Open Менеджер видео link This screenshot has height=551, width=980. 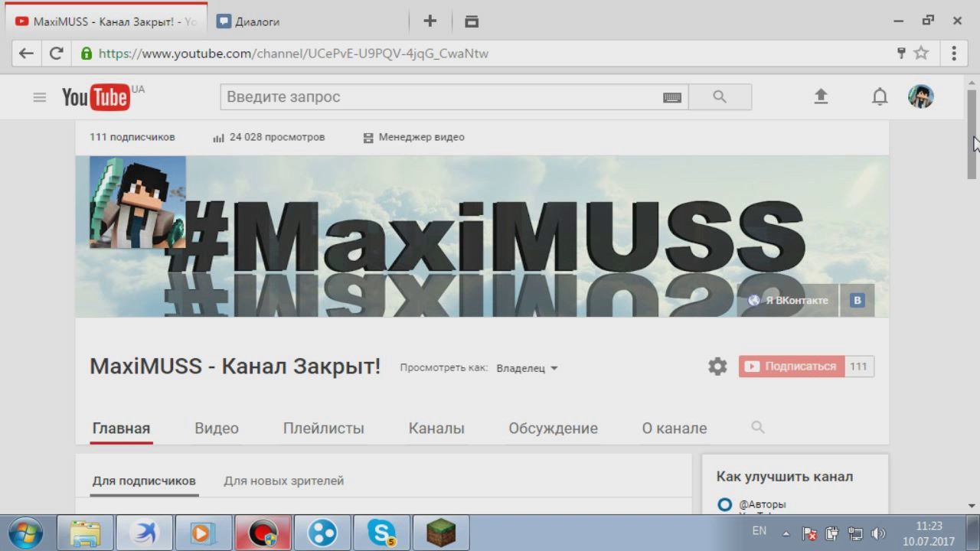[x=413, y=138]
